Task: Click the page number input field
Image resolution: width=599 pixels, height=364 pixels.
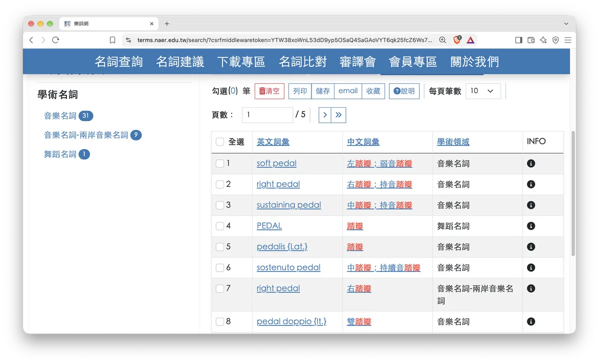Action: click(x=268, y=115)
